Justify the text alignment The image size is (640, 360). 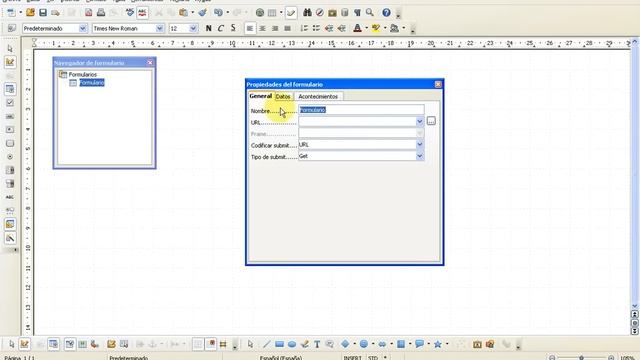point(287,28)
